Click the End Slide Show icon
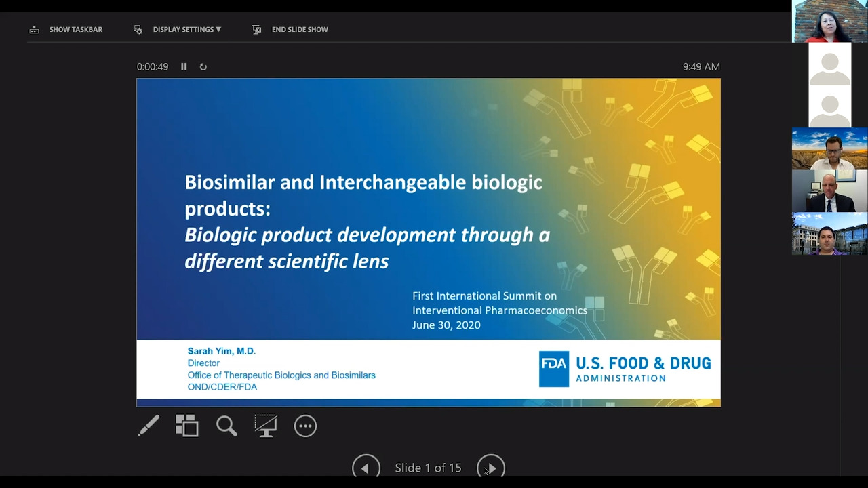 (x=256, y=30)
